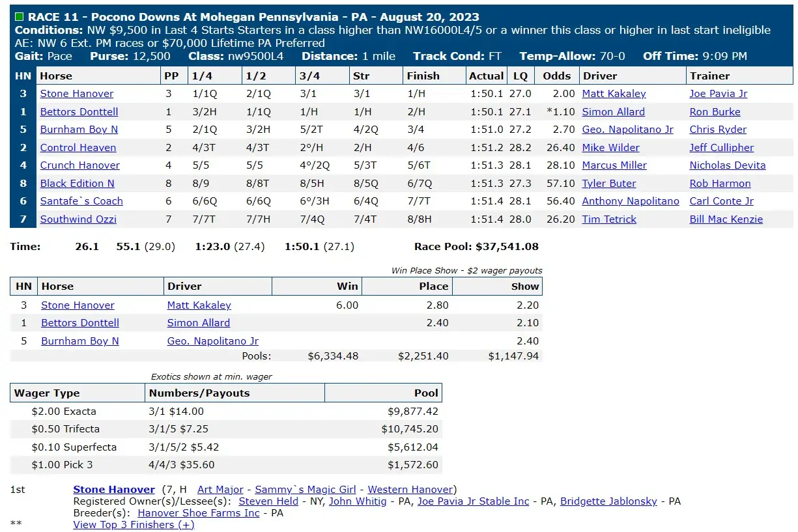
Task: Open driver Tim Tetrick's page
Action: coord(609,219)
